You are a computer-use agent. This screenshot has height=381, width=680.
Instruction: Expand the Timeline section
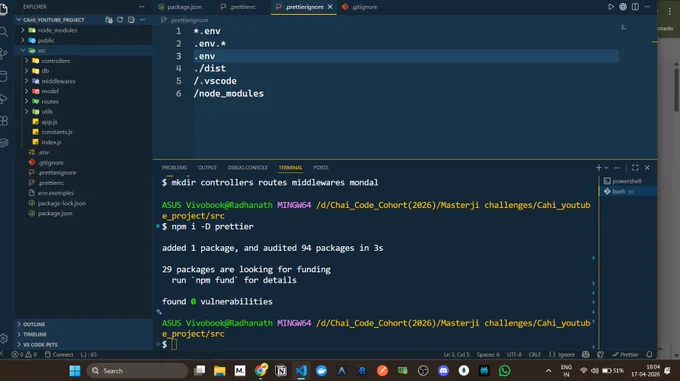tap(83, 334)
